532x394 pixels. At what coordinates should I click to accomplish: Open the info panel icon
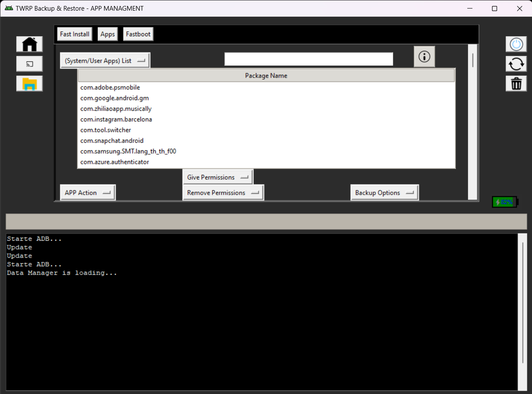(424, 57)
